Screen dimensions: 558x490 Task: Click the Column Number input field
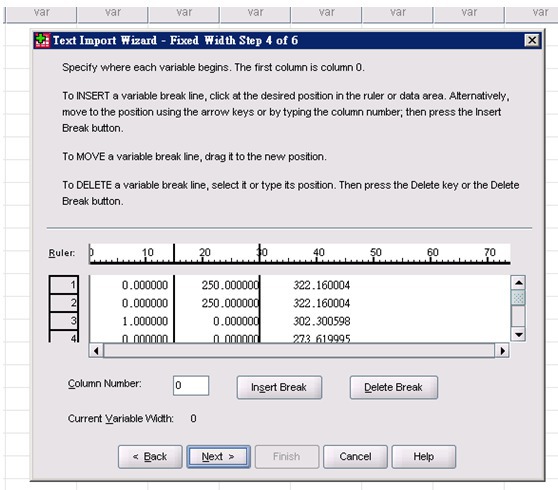point(191,385)
